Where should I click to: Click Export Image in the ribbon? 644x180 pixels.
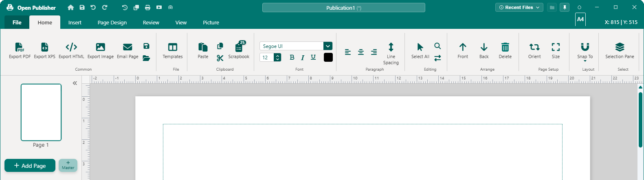pos(100,50)
